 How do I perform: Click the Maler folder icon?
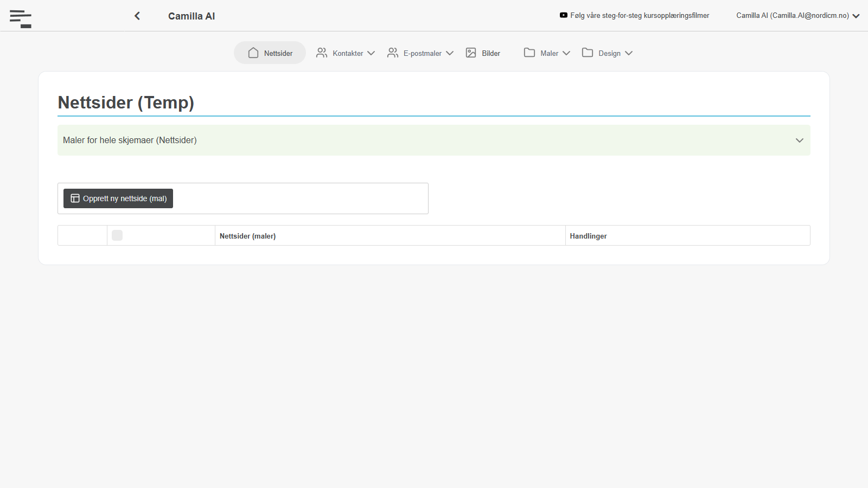[529, 53]
